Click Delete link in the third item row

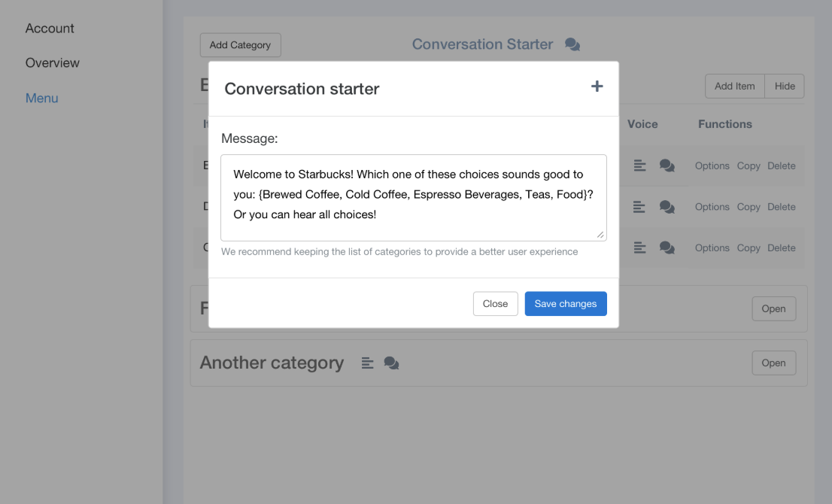click(782, 247)
